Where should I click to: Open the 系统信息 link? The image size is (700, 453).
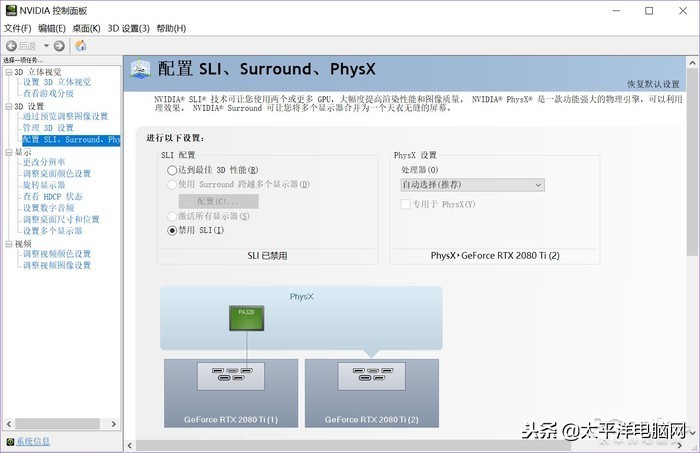33,441
